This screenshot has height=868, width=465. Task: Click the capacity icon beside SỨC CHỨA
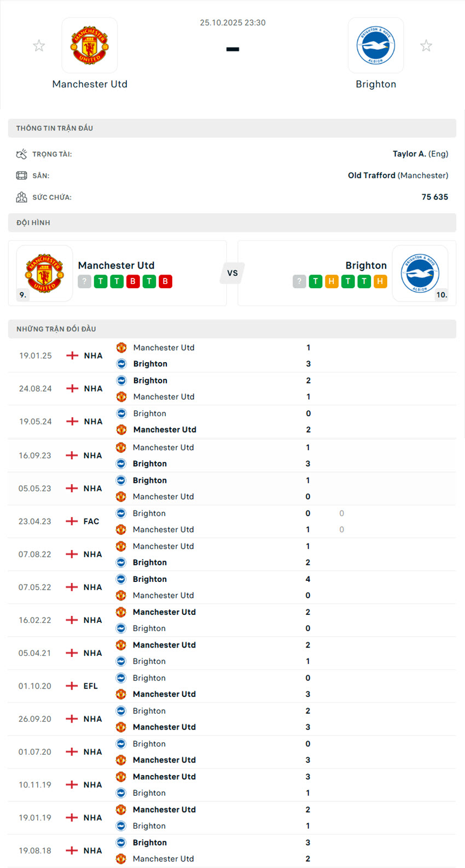pyautogui.click(x=22, y=196)
